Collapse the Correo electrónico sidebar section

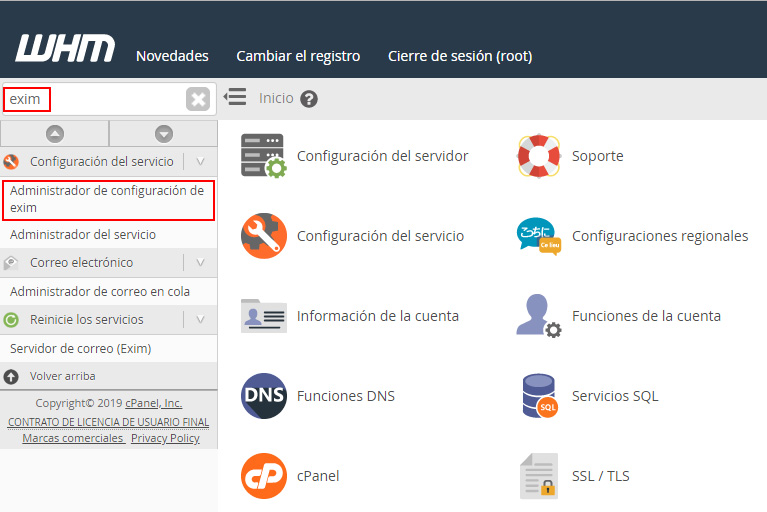tap(200, 263)
